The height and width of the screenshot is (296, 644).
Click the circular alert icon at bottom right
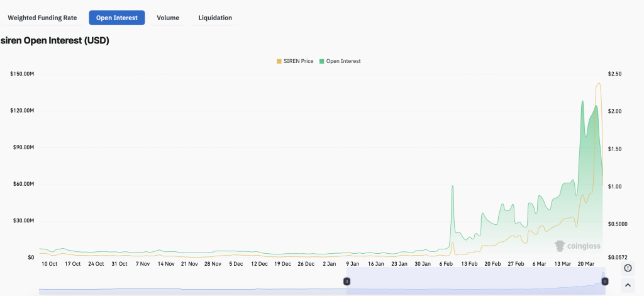628,268
